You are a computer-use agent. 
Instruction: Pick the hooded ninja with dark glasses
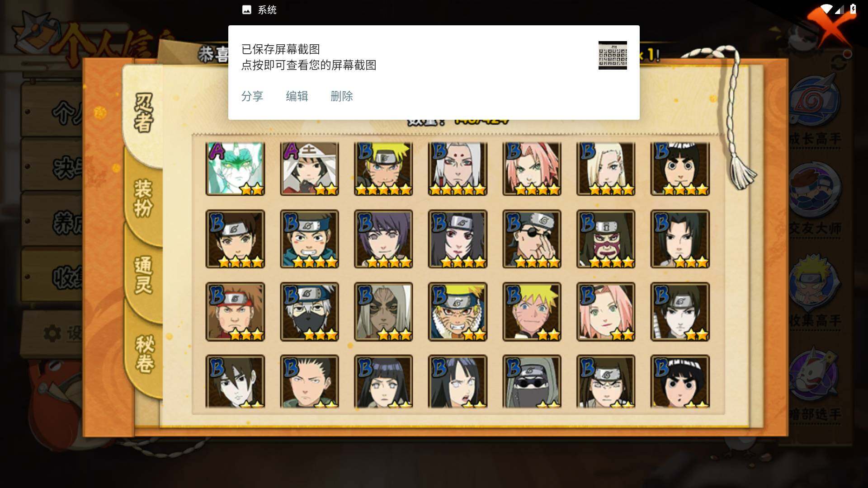point(532,381)
